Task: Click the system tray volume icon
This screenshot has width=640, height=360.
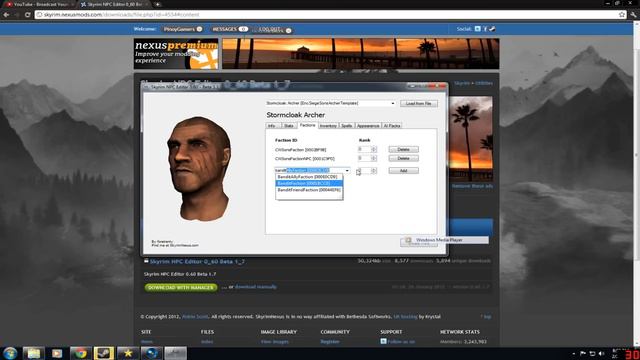Action: [x=602, y=354]
